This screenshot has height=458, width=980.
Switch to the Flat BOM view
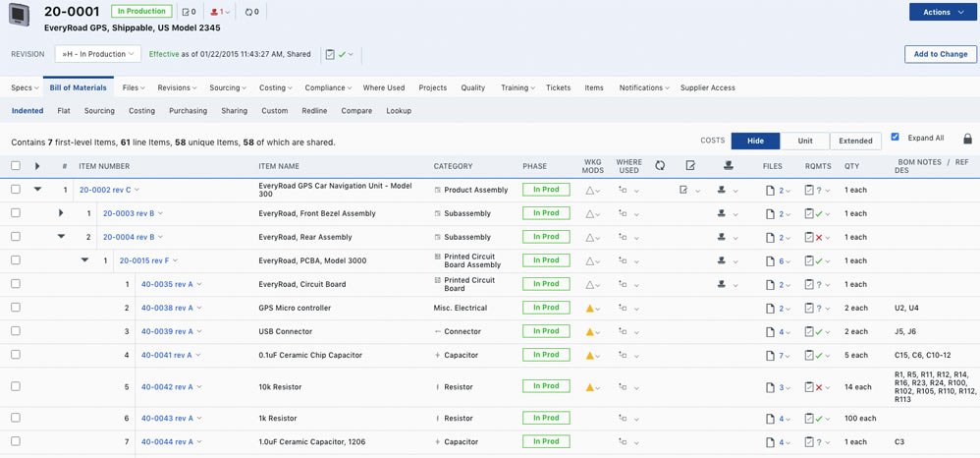(x=64, y=111)
